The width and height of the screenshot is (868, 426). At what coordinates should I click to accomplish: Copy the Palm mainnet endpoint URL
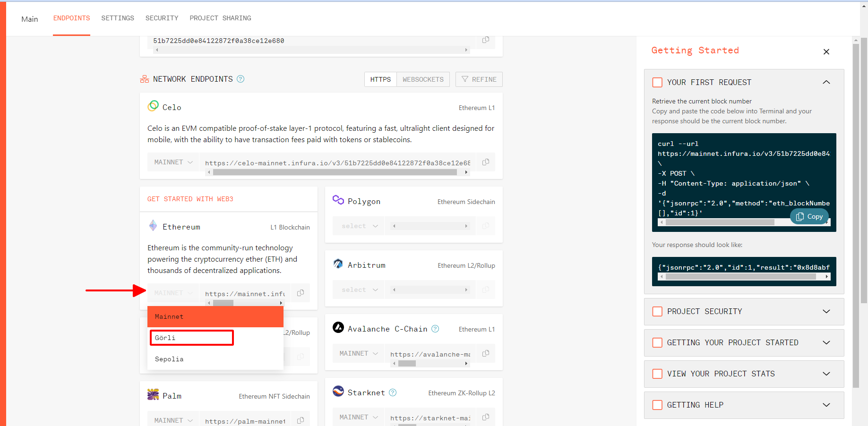[300, 420]
